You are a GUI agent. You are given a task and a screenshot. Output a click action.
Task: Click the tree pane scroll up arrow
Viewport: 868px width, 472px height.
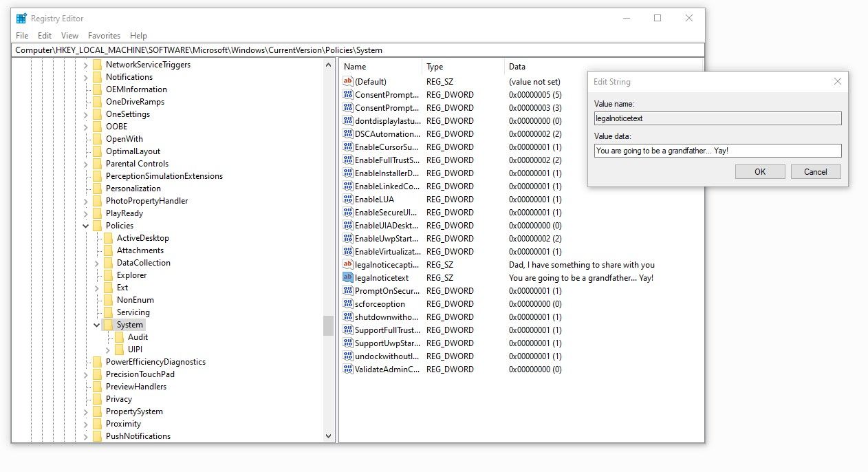point(328,65)
